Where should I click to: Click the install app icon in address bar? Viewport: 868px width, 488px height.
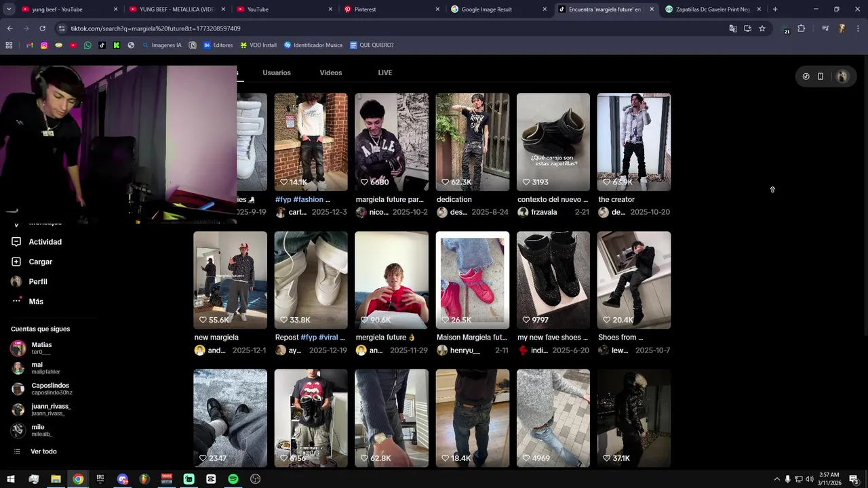(747, 28)
